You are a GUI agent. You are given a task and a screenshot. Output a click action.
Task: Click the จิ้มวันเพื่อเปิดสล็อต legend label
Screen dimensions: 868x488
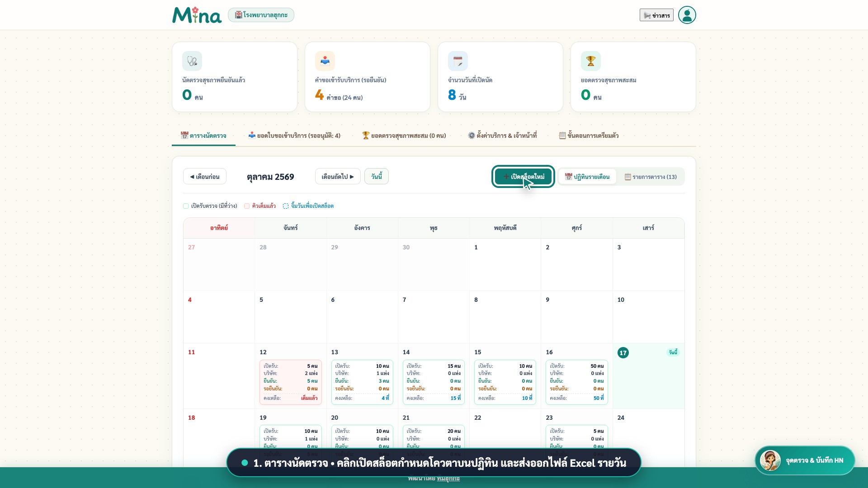(x=312, y=206)
